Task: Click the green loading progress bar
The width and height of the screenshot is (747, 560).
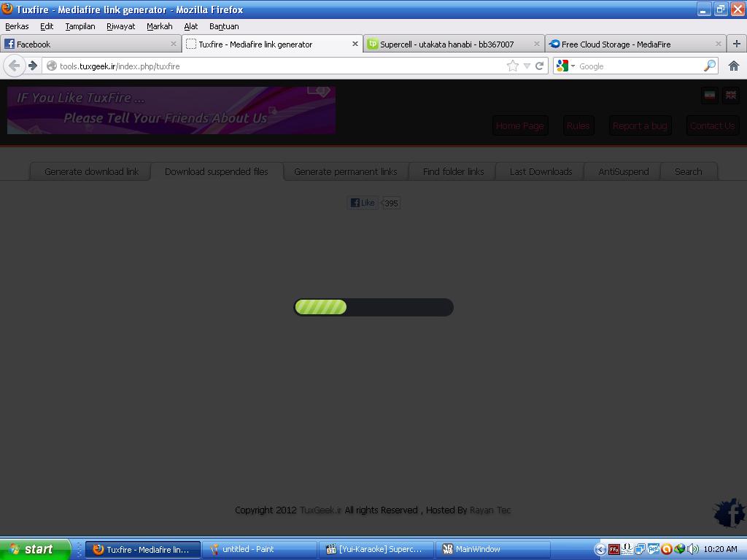Action: tap(373, 307)
